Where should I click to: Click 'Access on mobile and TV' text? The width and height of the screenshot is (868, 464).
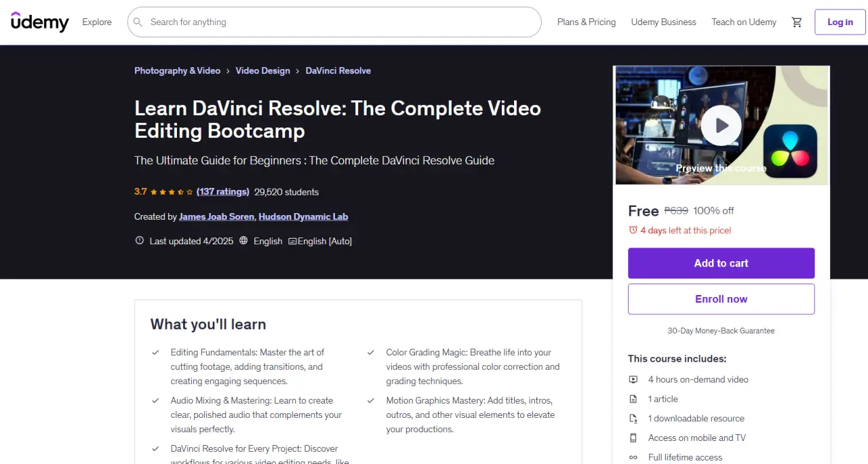(x=697, y=438)
